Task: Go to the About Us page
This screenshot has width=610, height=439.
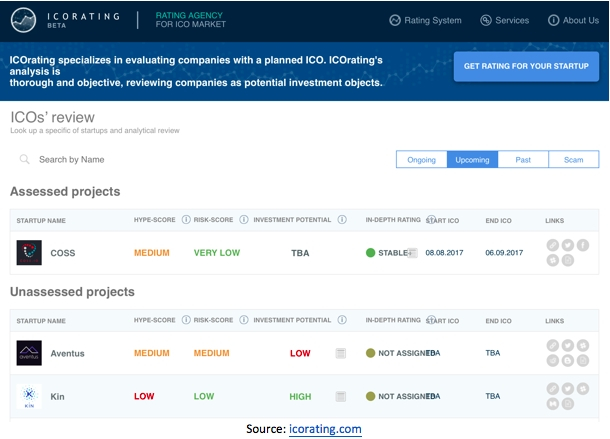Action: click(573, 20)
